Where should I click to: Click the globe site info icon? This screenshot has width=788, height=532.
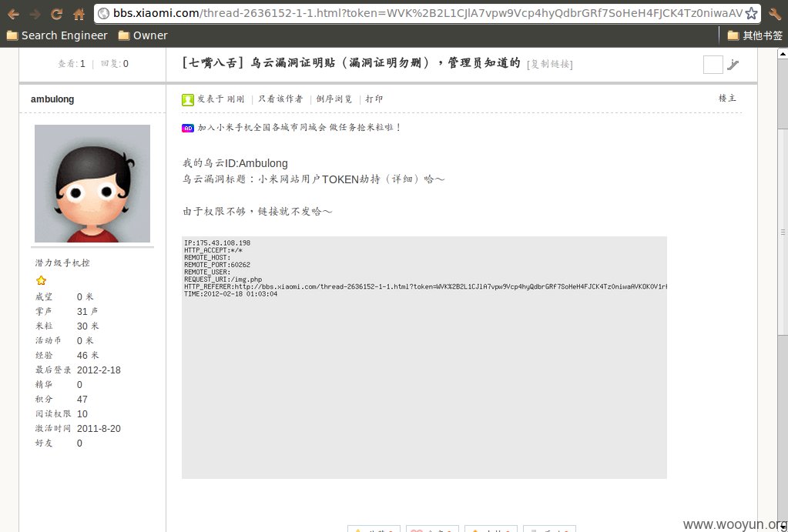point(104,14)
